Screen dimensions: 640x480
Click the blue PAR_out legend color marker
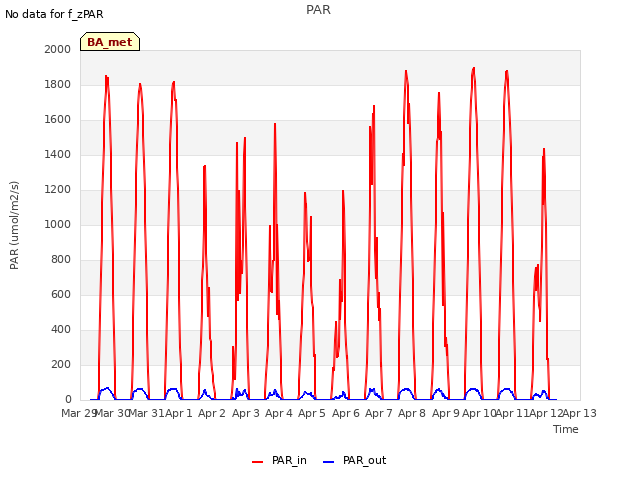tap(329, 462)
